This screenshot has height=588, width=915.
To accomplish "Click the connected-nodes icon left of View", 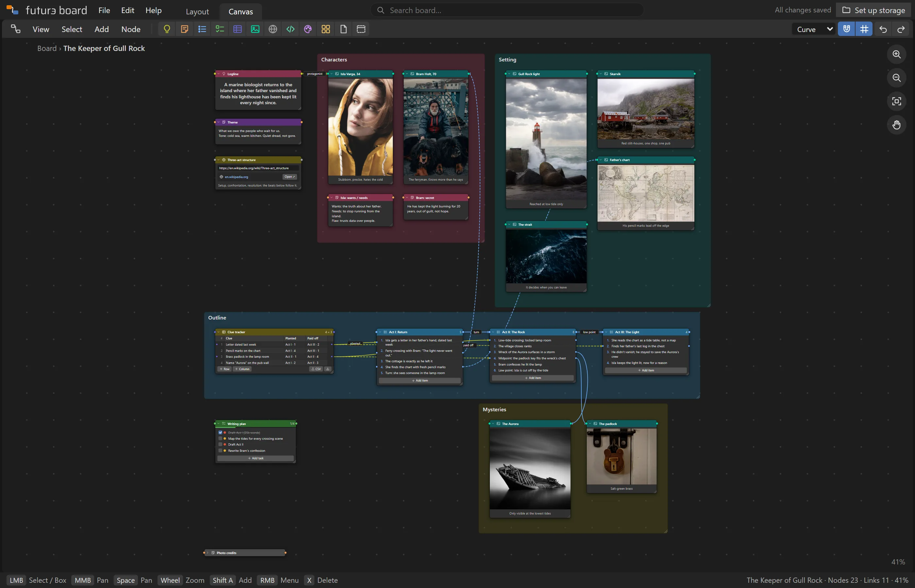I will pos(16,29).
